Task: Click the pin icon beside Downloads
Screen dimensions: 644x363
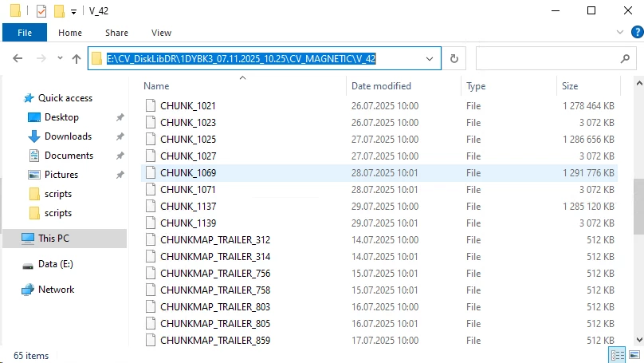Action: tap(120, 136)
